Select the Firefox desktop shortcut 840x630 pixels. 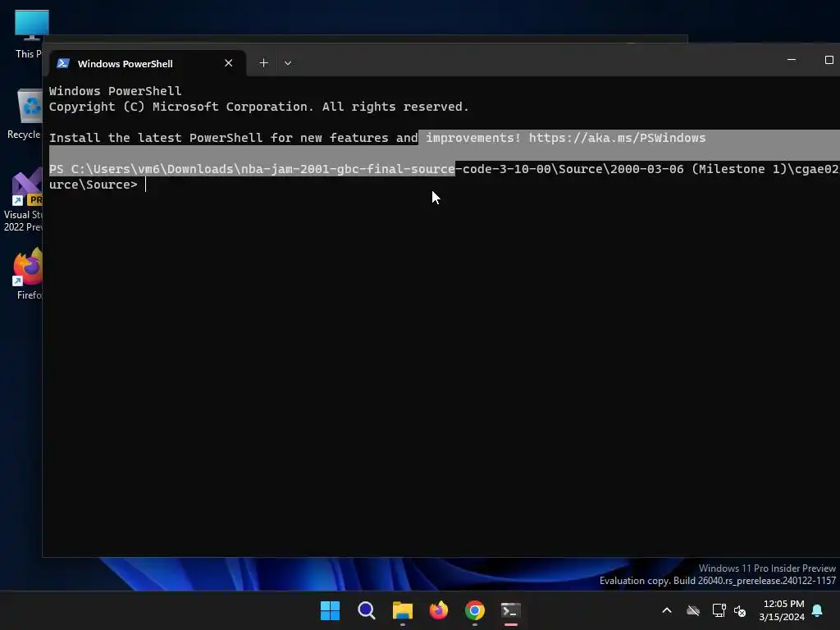[x=28, y=274]
